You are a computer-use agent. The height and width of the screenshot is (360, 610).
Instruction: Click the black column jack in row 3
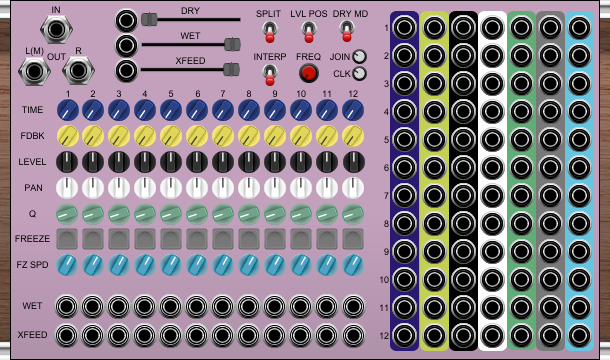[x=463, y=84]
